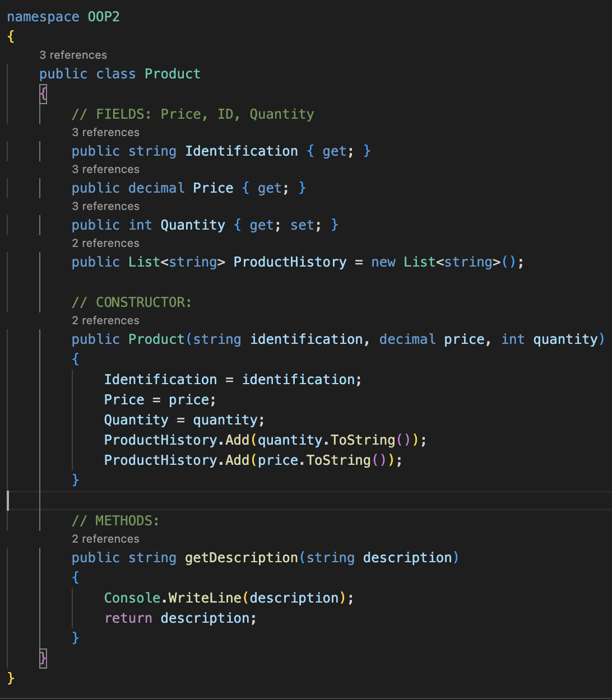Click the FIELDS comment line
The image size is (612, 700).
193,114
